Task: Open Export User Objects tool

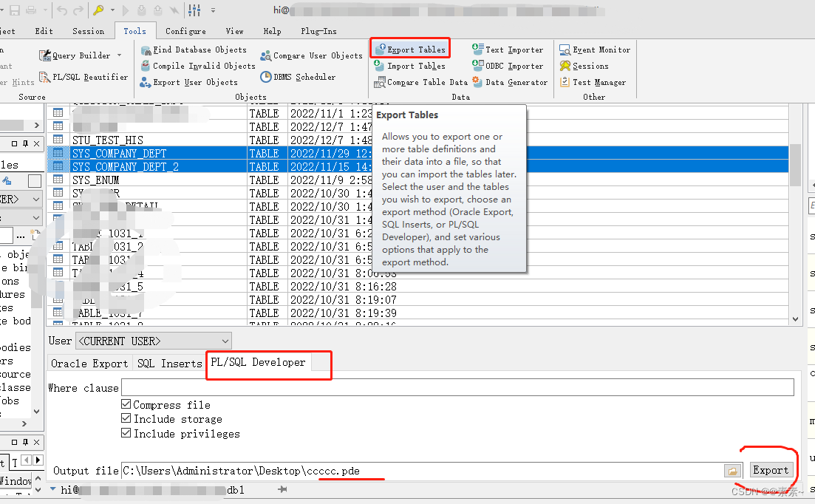Action: tap(188, 82)
